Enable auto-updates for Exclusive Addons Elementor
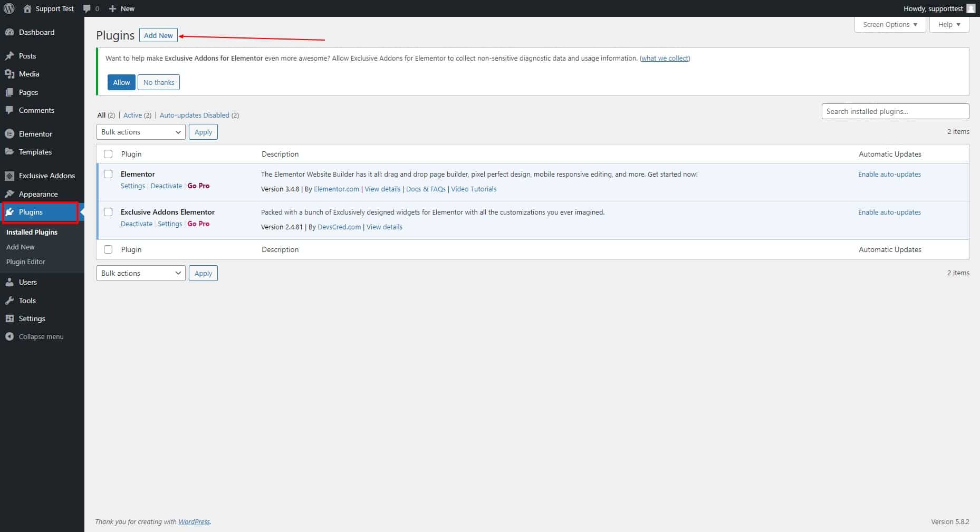Screen dimensions: 980x532 (889, 212)
